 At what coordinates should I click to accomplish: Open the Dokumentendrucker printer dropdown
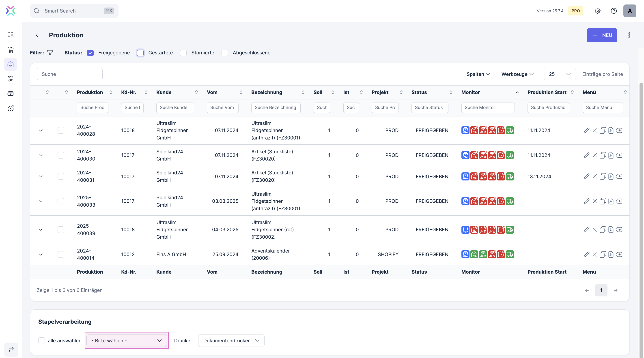(231, 341)
